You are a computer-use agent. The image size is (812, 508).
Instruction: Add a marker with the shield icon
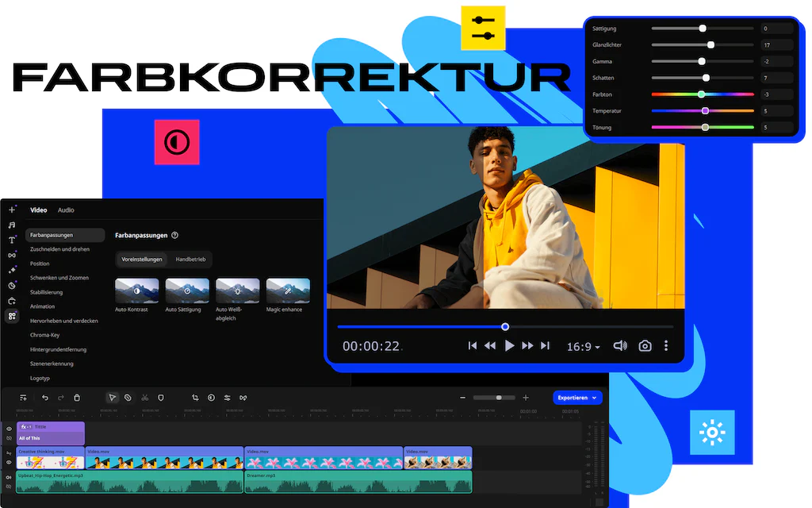pyautogui.click(x=161, y=398)
